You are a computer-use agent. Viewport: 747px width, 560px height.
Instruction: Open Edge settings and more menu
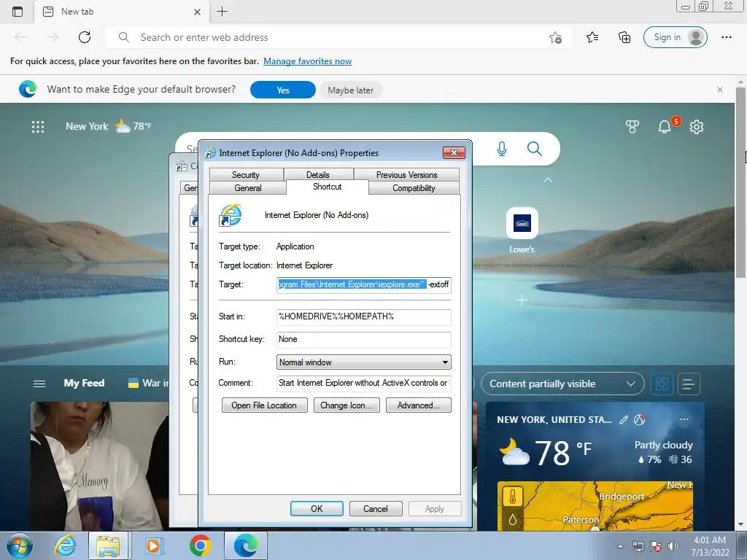(x=726, y=37)
